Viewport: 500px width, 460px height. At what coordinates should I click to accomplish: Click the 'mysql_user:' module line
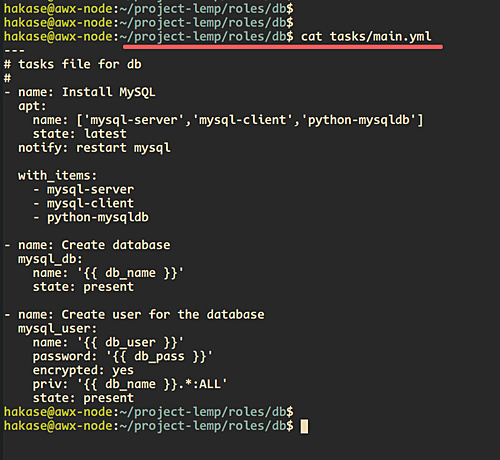tap(57, 329)
